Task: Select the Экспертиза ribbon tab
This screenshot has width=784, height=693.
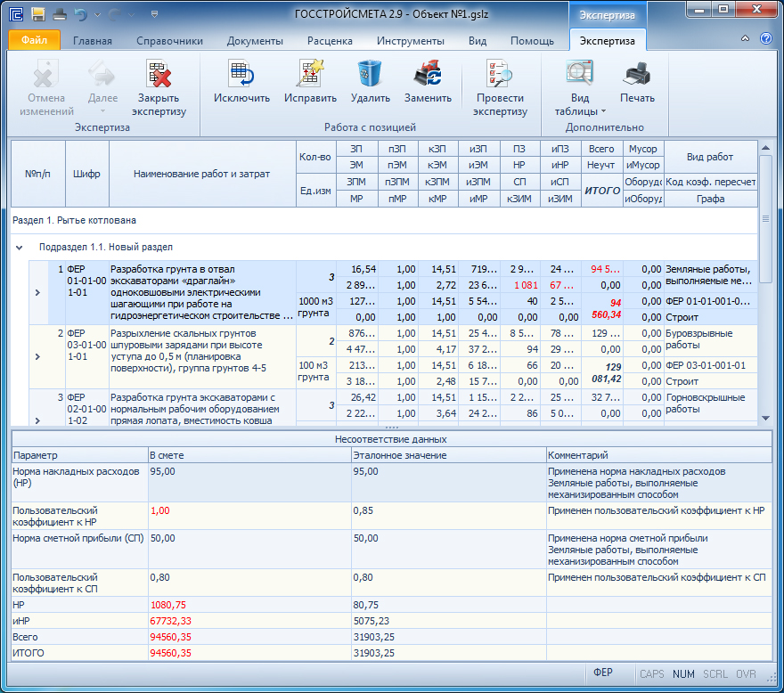Action: 607,40
